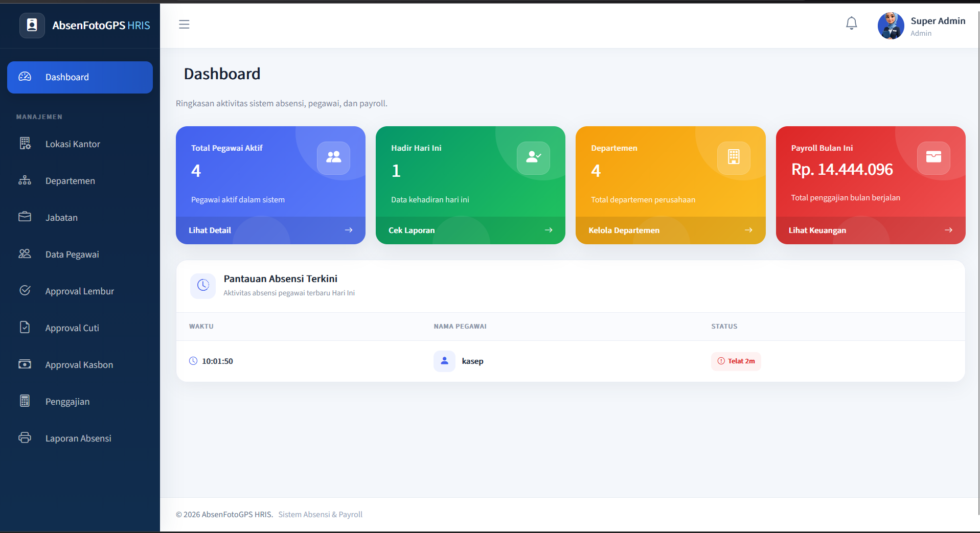Screen dimensions: 980x533
Task: Click the AbsenFotoGPS HRIS brand title
Action: 101,26
